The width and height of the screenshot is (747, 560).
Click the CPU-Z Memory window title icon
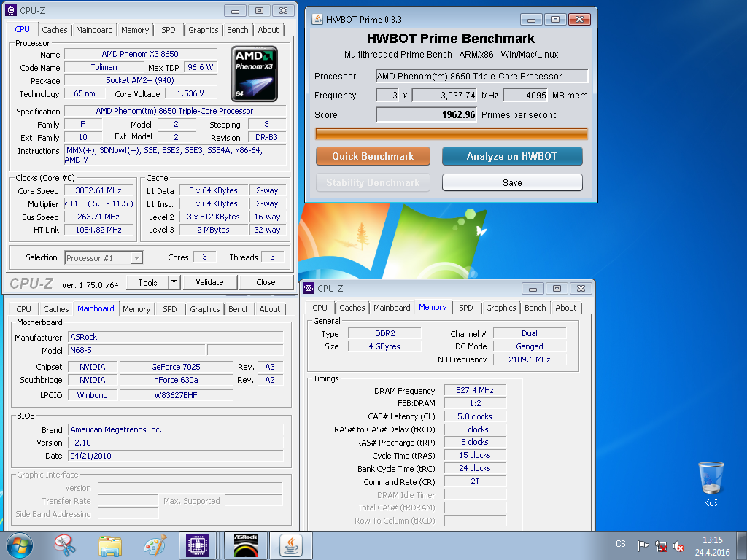pos(309,288)
